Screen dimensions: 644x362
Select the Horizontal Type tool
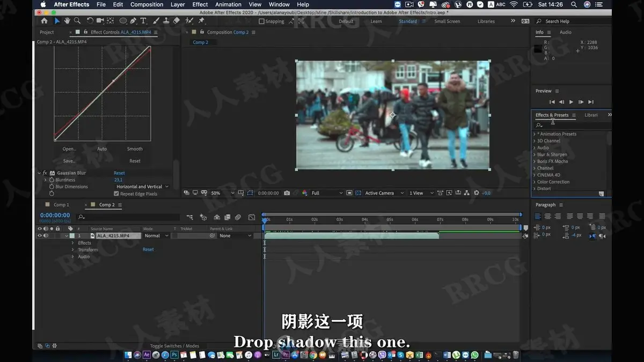[x=143, y=21]
